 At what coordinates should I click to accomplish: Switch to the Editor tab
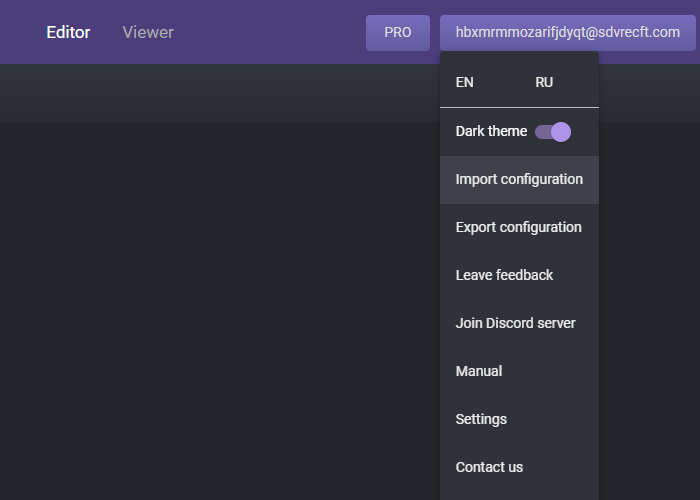coord(68,32)
